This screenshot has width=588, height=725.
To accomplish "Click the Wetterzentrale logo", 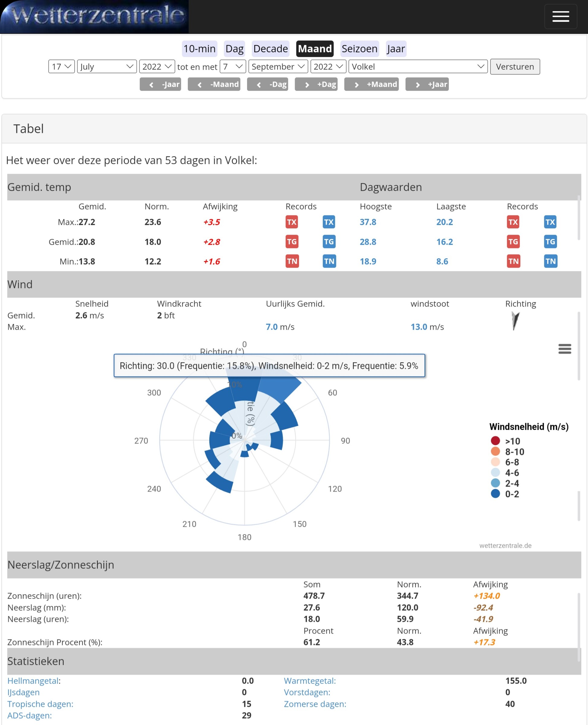I will coord(95,17).
